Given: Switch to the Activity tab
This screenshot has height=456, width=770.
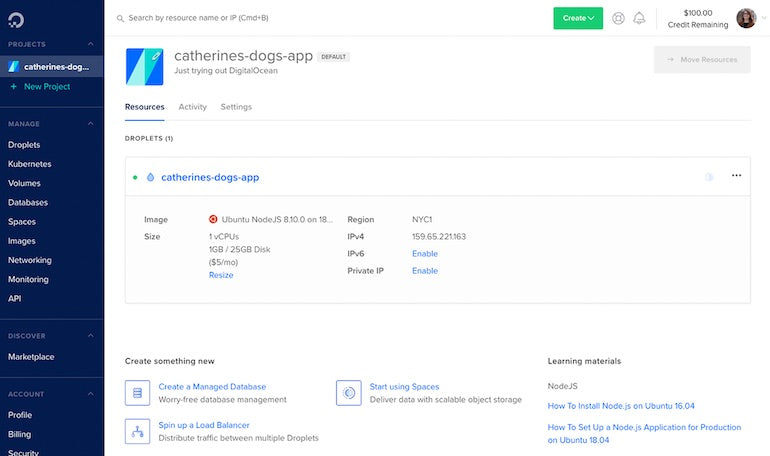Looking at the screenshot, I should click(x=192, y=107).
